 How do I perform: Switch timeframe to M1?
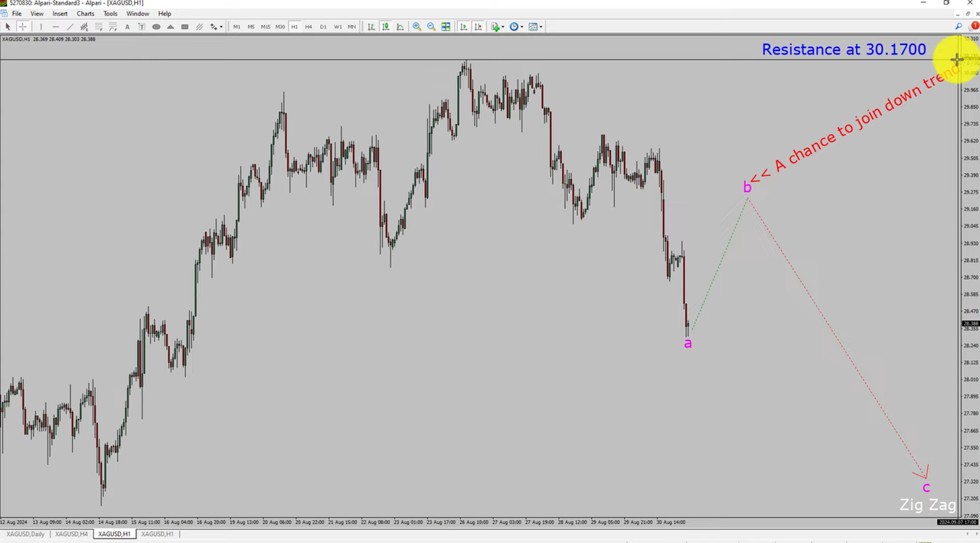237,27
